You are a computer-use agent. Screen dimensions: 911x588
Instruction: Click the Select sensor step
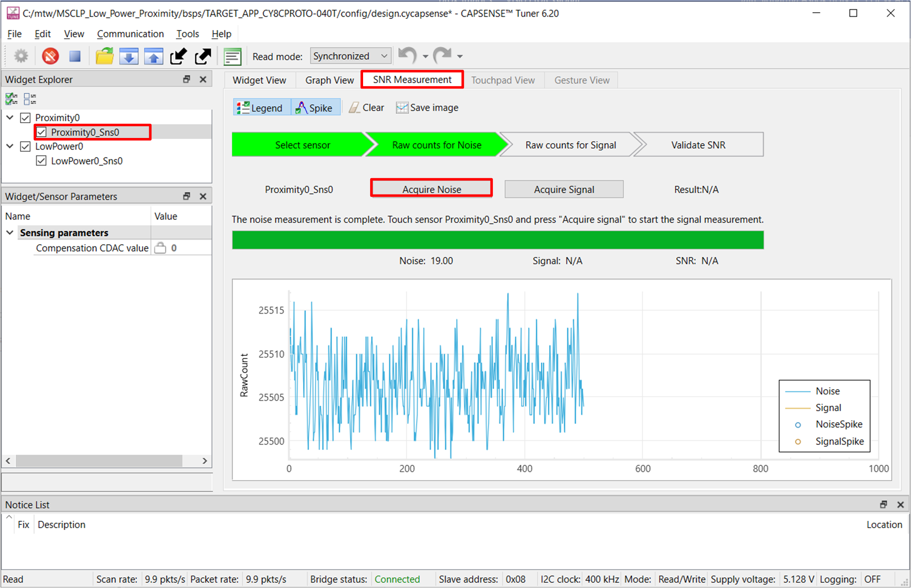(302, 145)
